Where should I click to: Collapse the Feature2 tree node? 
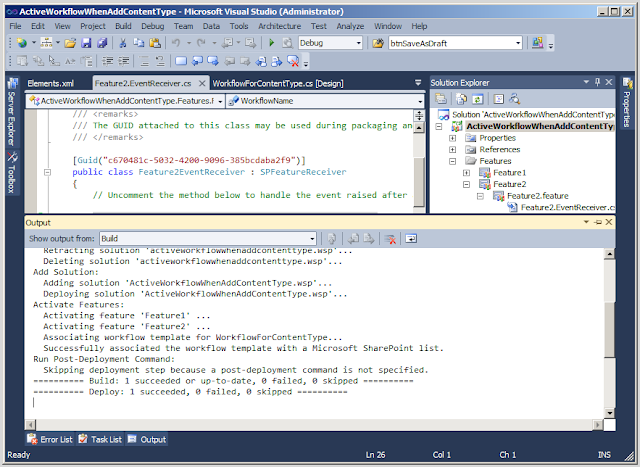click(467, 185)
